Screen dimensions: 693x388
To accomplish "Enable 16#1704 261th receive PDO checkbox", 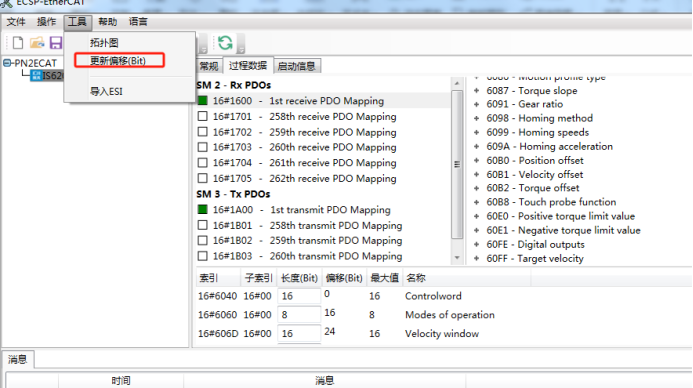I will point(202,163).
